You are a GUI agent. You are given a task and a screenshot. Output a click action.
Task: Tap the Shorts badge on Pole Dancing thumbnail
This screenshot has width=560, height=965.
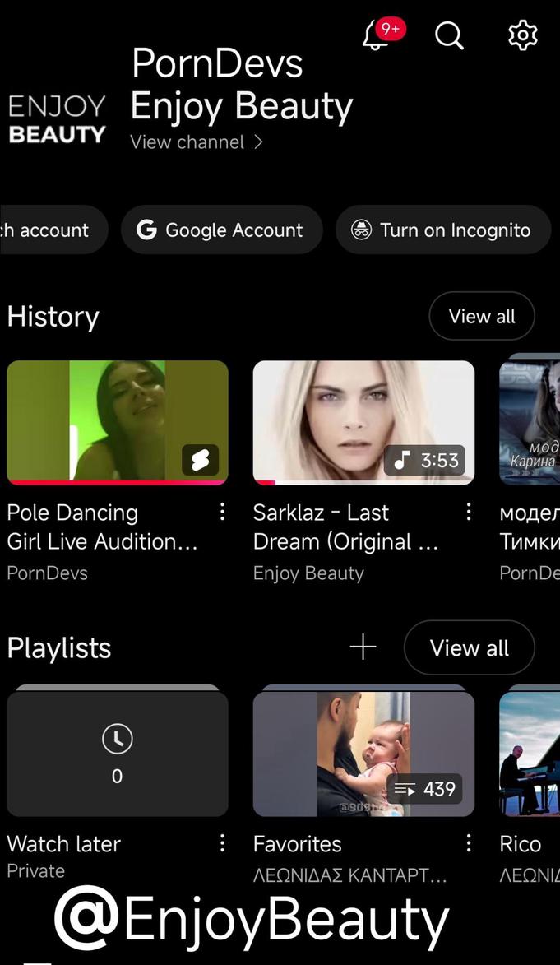201,460
